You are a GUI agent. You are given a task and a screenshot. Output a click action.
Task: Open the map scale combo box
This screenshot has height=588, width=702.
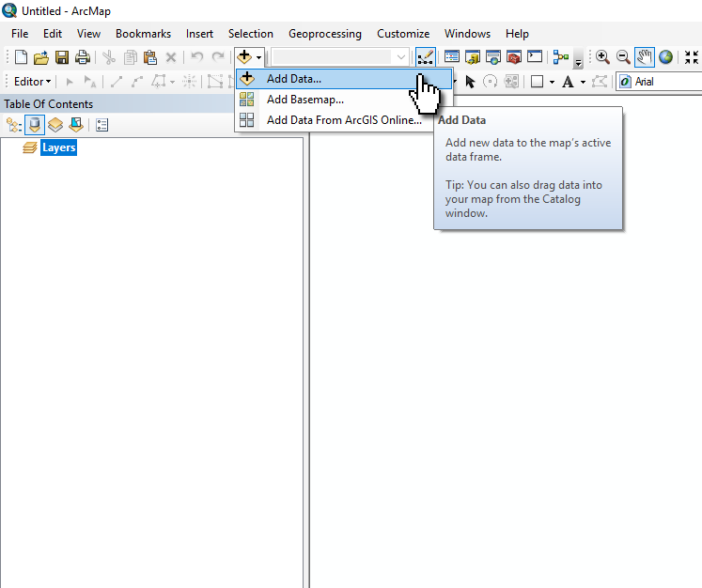point(340,57)
